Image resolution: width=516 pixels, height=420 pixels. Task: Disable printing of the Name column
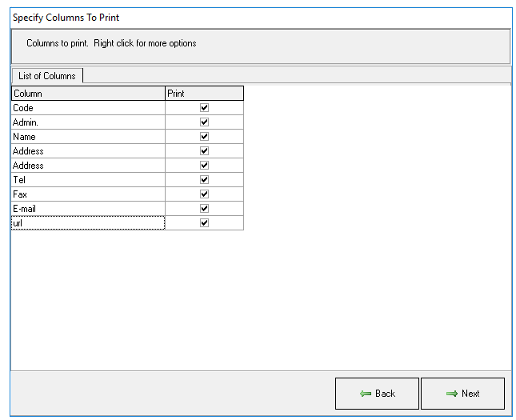204,137
